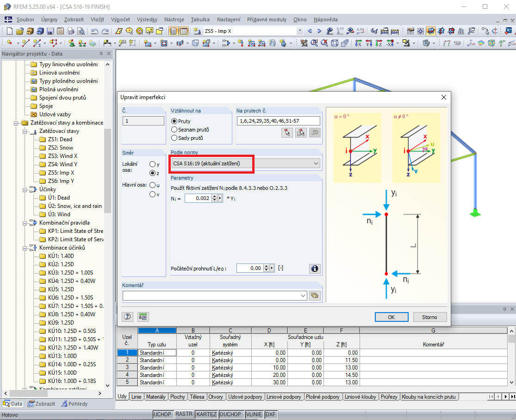The image size is (516, 420).
Task: Click the pick members cursor icon
Action: [x=287, y=133]
